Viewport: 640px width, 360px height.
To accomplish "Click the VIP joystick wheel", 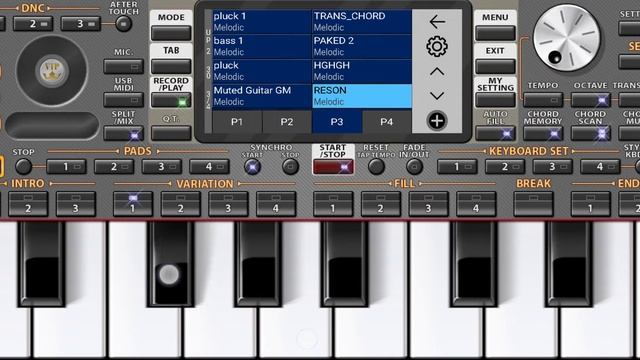I will click(52, 70).
